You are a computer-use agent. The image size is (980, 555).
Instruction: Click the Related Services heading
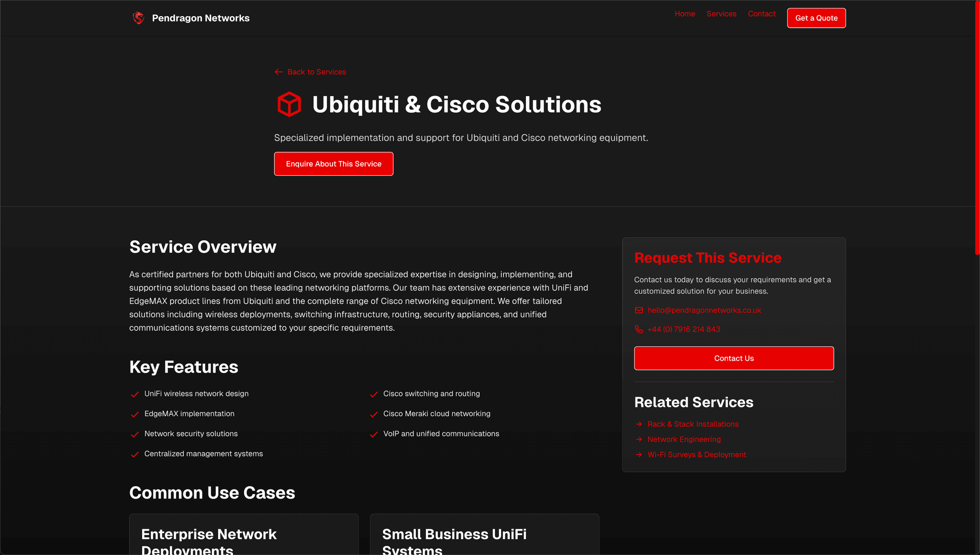694,402
